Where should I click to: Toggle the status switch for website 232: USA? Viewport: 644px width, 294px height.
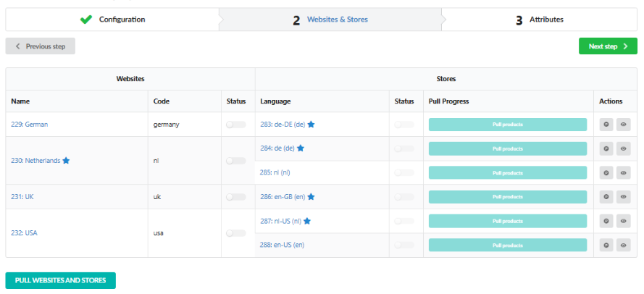[x=235, y=233]
